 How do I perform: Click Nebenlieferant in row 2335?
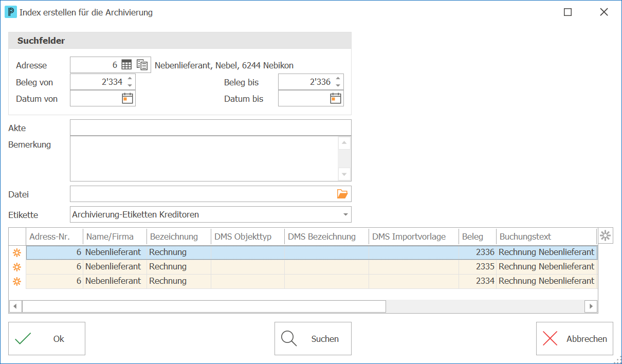point(115,267)
